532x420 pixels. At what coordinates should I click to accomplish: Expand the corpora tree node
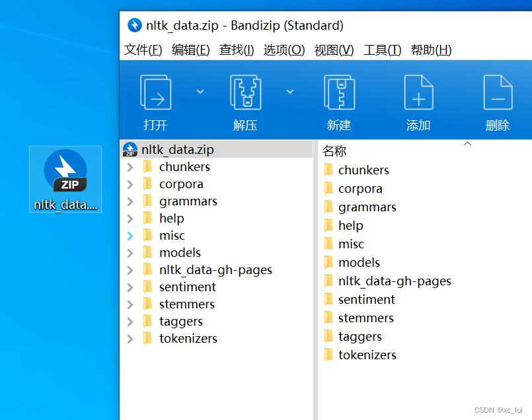pyautogui.click(x=130, y=184)
